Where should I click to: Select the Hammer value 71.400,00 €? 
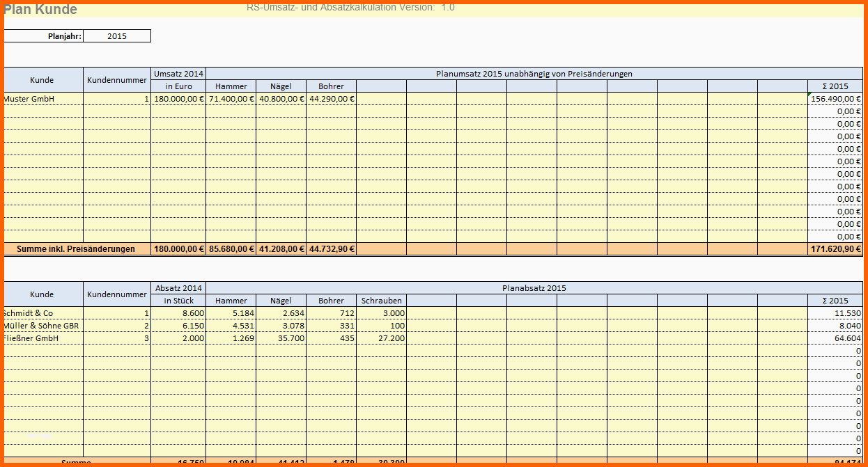pos(231,99)
